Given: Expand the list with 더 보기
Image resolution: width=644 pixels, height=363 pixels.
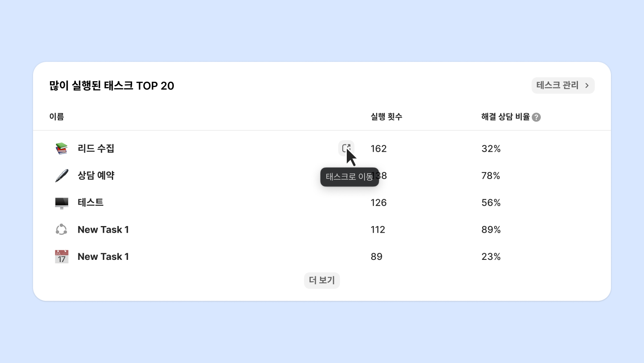Looking at the screenshot, I should pyautogui.click(x=322, y=280).
